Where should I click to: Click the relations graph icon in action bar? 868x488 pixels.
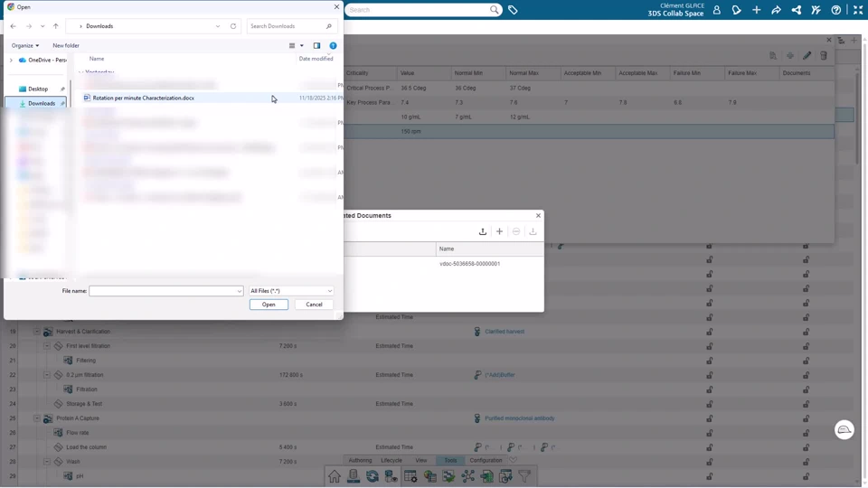[x=467, y=476]
